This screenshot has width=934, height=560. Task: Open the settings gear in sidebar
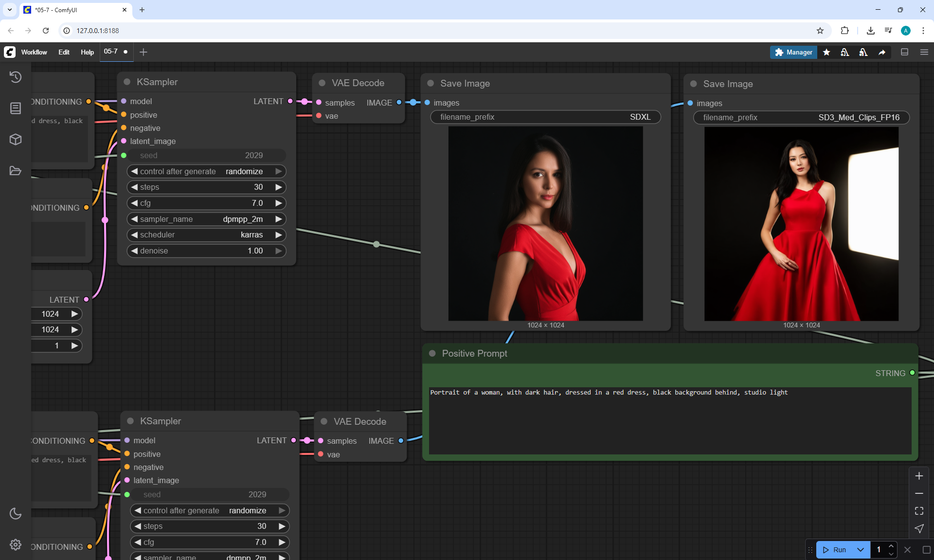pos(16,544)
